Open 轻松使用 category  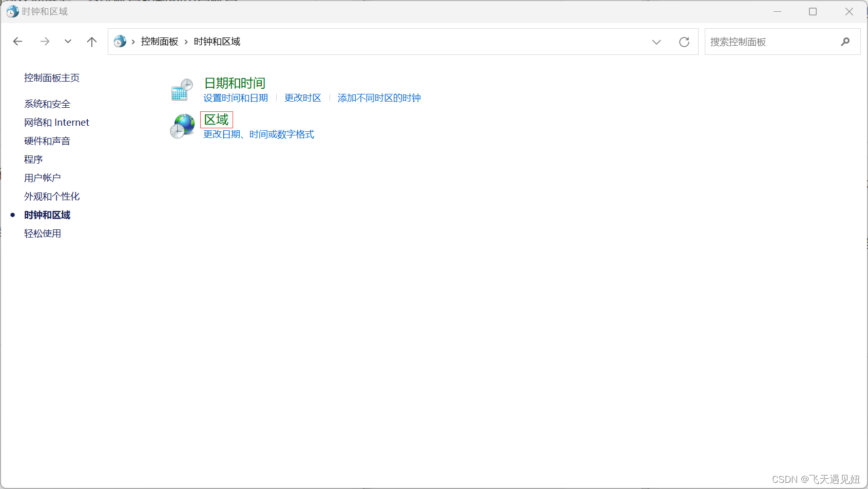click(x=43, y=233)
